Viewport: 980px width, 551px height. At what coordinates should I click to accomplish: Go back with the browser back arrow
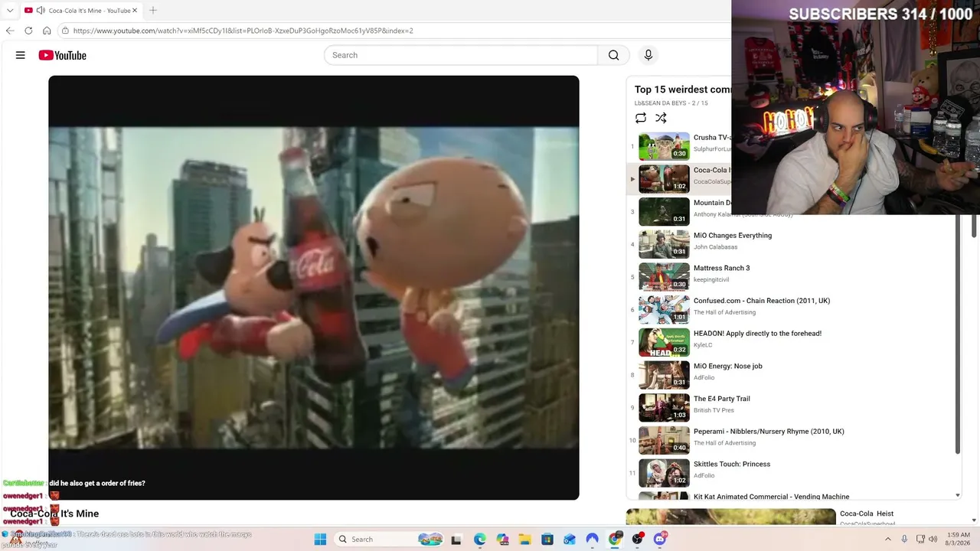pos(10,31)
